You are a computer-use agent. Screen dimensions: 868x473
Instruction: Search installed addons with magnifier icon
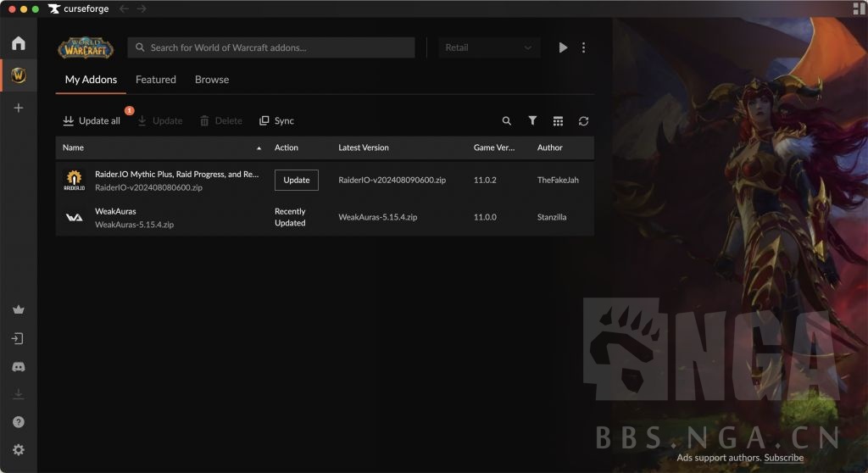(x=507, y=121)
